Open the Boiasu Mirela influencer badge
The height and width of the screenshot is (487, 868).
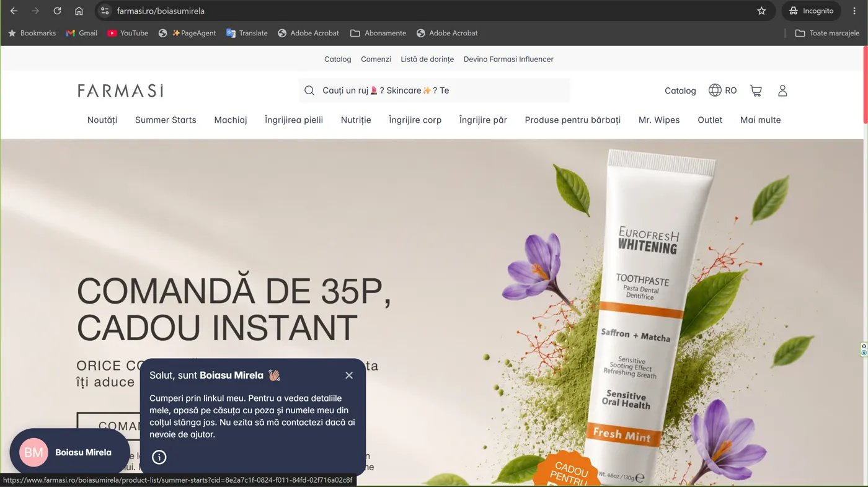tap(70, 452)
